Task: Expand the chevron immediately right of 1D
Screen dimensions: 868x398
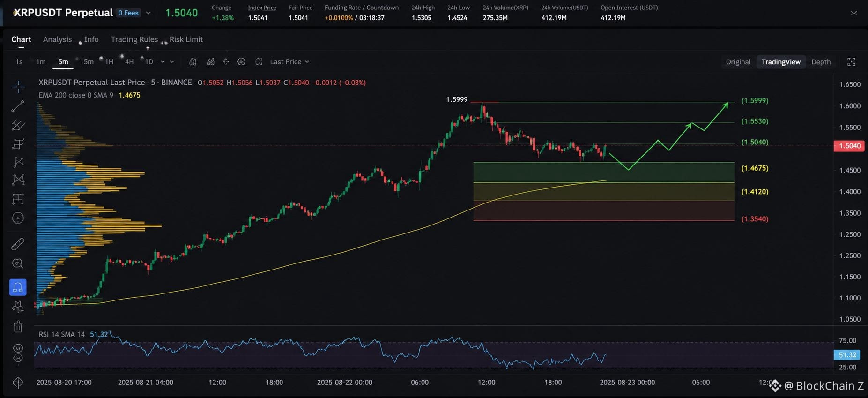Action: pos(163,62)
